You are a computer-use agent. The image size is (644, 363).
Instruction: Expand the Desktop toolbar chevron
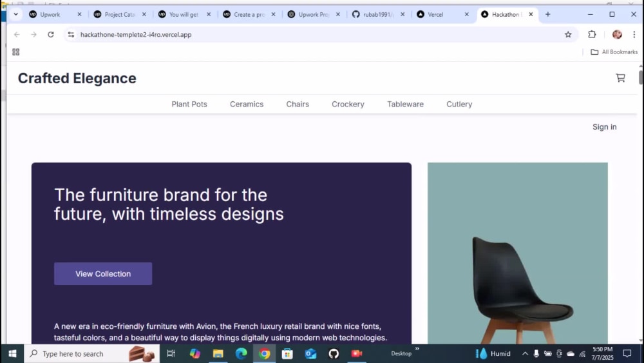417,349
